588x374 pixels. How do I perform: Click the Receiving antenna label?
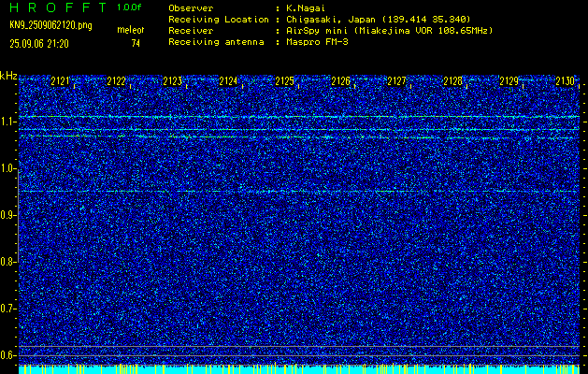coord(216,42)
